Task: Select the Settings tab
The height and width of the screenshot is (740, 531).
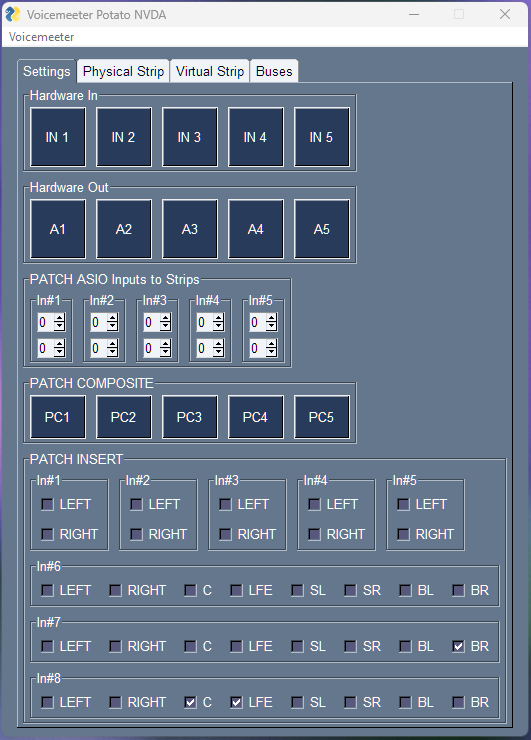Action: (47, 71)
